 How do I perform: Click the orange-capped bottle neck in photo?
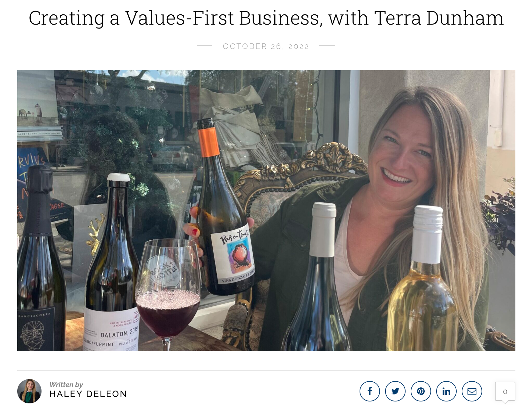208,139
